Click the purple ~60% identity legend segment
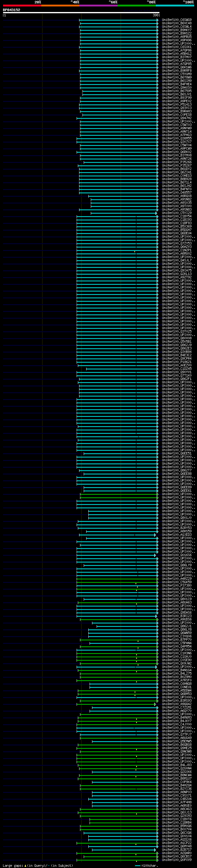Image resolution: width=197 pixels, height=868 pixels. pyautogui.click(x=99, y=6)
